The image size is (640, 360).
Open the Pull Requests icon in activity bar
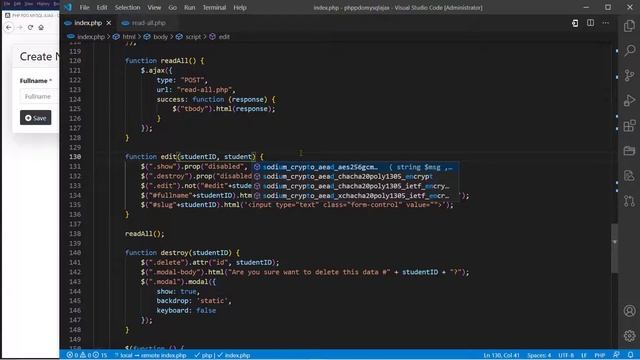629,201
